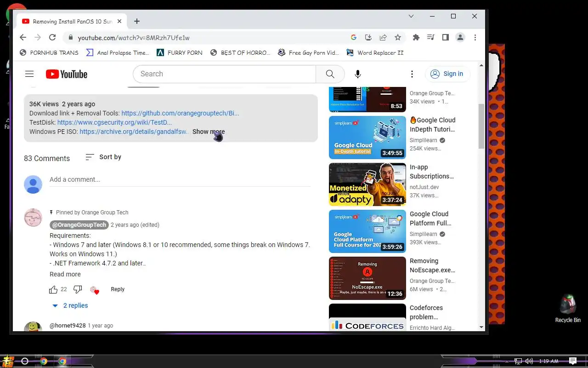This screenshot has width=588, height=368.
Task: Open the Codeforces problem video thumbnail
Action: pos(367,317)
